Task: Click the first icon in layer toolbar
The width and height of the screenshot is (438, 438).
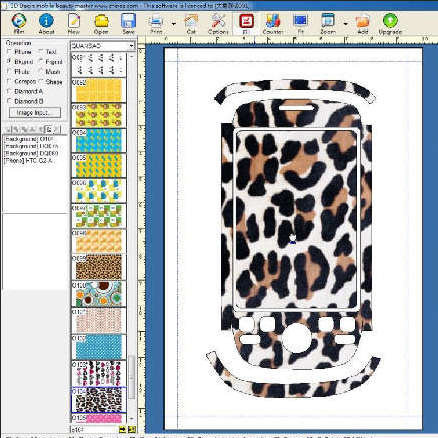Action: point(7,129)
